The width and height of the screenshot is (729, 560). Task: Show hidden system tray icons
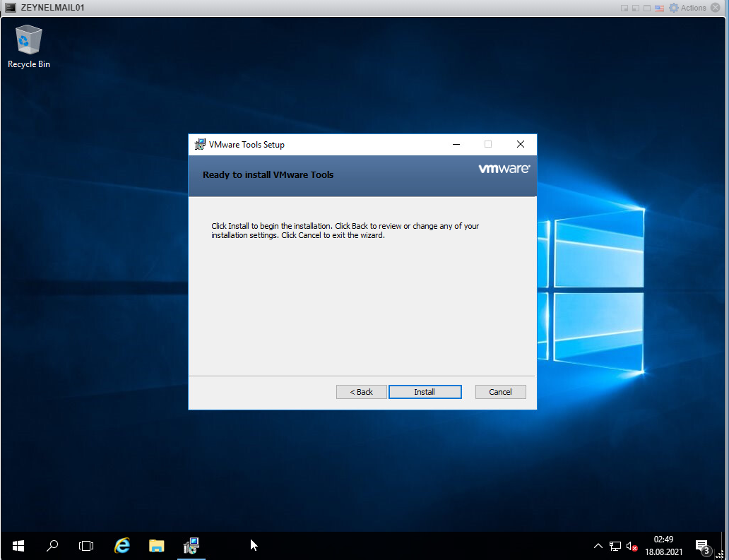598,546
